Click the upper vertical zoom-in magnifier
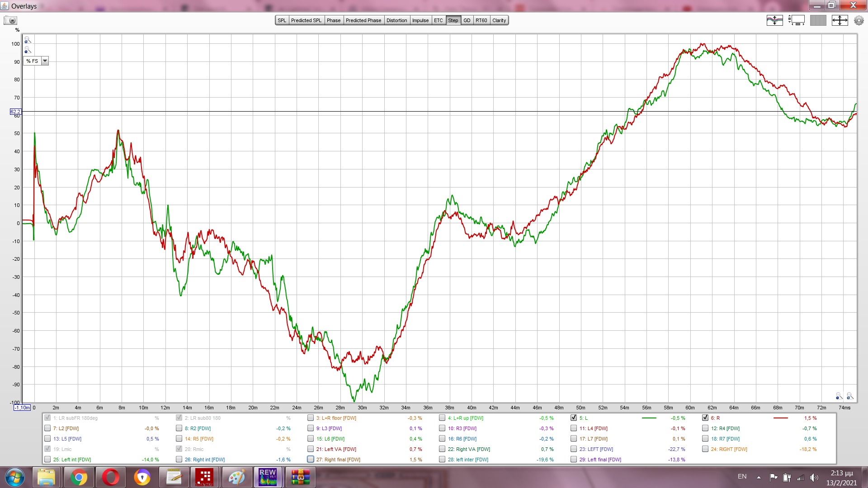 (x=28, y=40)
